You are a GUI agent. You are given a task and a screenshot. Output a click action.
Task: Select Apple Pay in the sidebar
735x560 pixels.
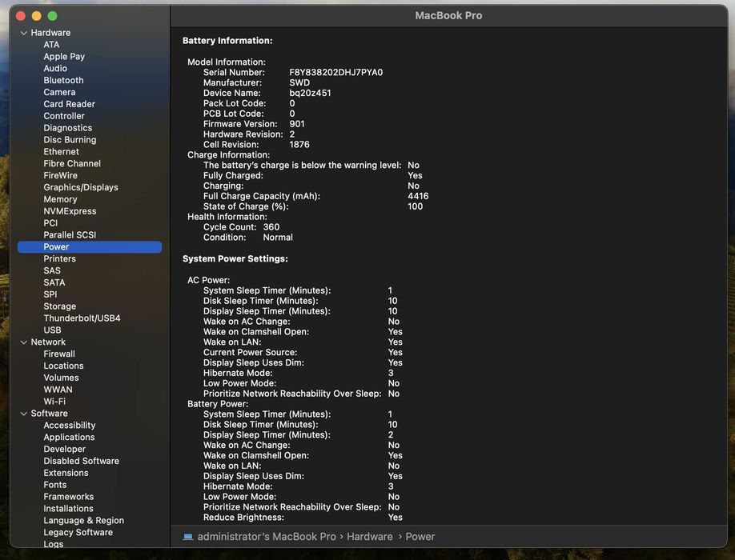tap(64, 56)
